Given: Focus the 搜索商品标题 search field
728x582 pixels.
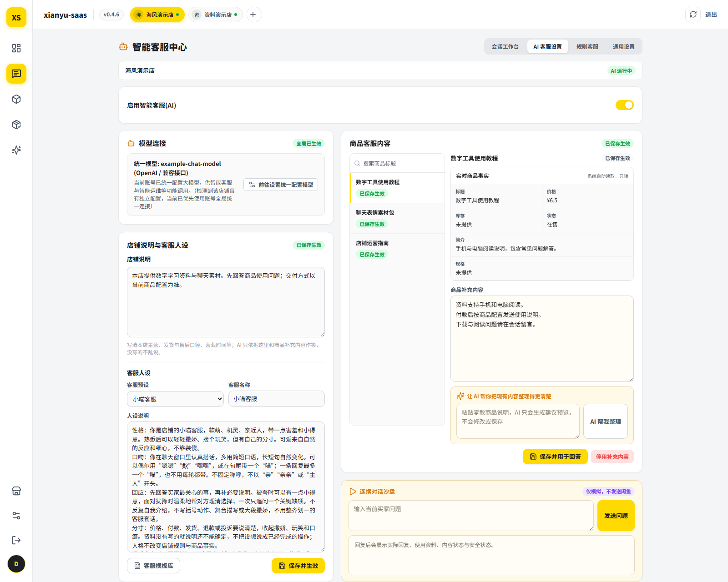Looking at the screenshot, I should (397, 163).
